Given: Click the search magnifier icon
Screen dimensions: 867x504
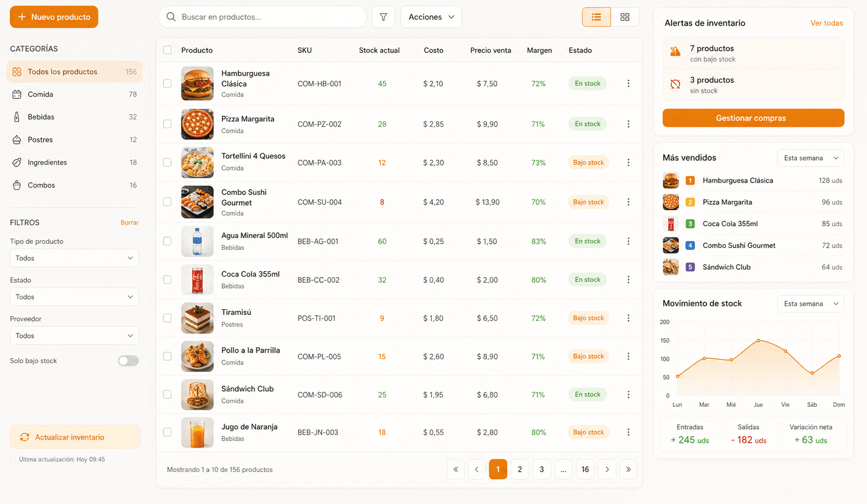Looking at the screenshot, I should pyautogui.click(x=171, y=17).
